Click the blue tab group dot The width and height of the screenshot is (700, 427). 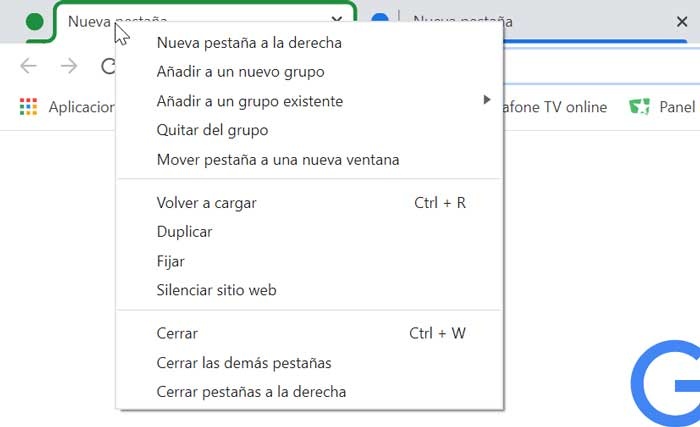[x=380, y=21]
